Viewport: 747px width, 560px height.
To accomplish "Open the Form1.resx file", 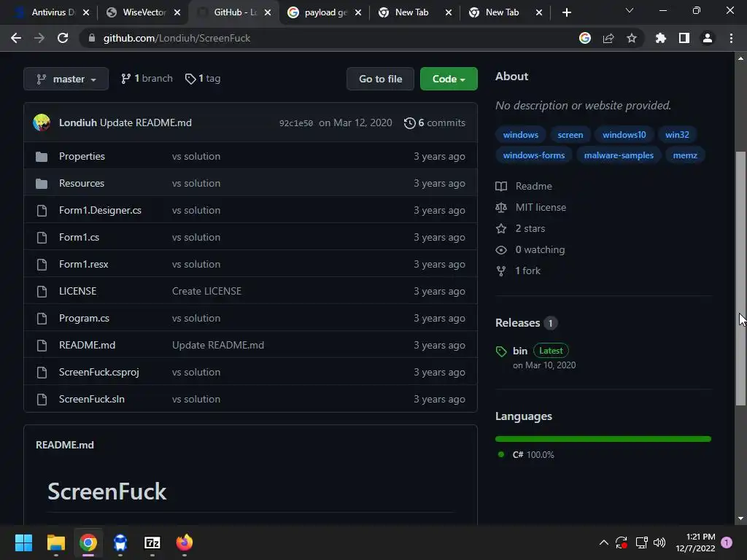I will click(x=83, y=264).
